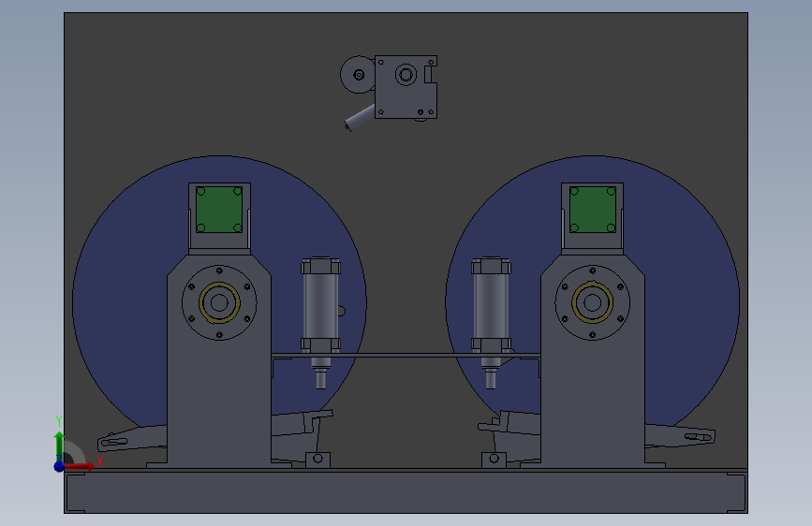Select the left pneumatic cylinder body
This screenshot has height=526, width=812.
320,305
